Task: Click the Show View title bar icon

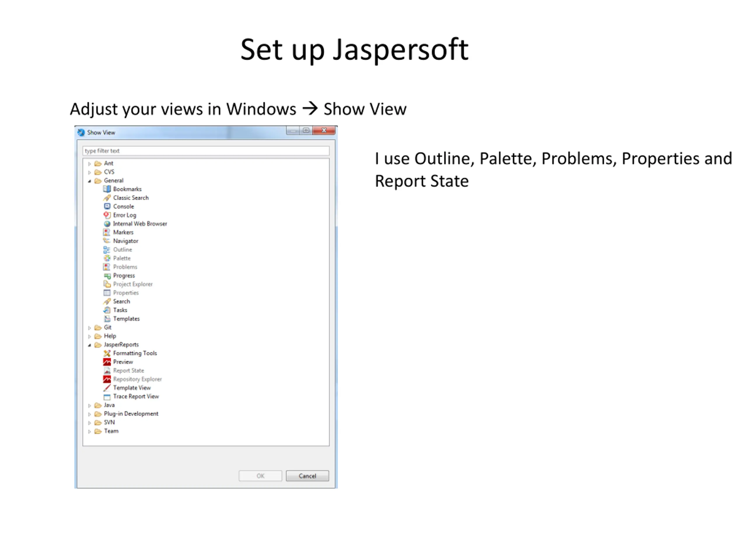Action: click(x=81, y=132)
